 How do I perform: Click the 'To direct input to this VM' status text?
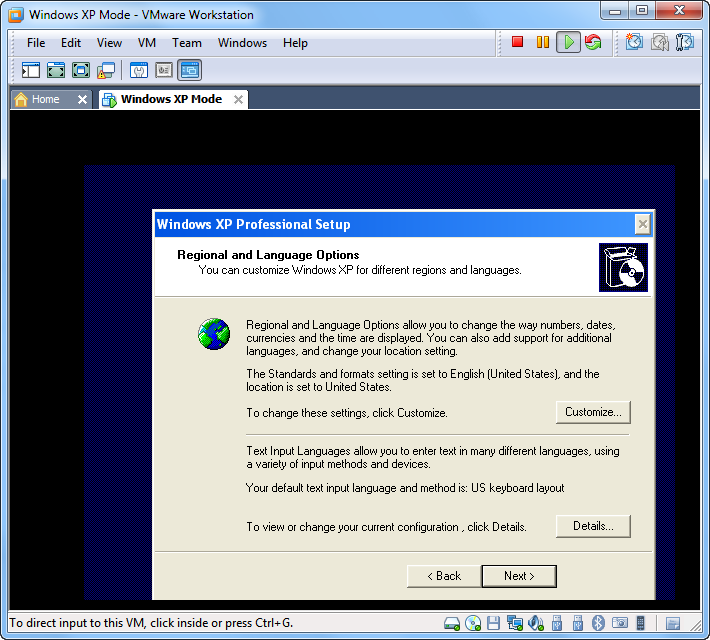(151, 623)
